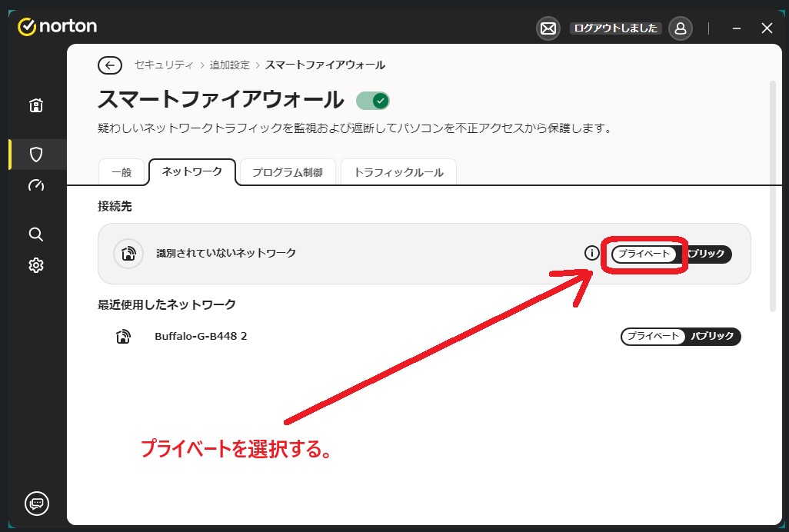This screenshot has width=789, height=532.
Task: Open the Settings gear in sidebar
Action: coord(35,265)
